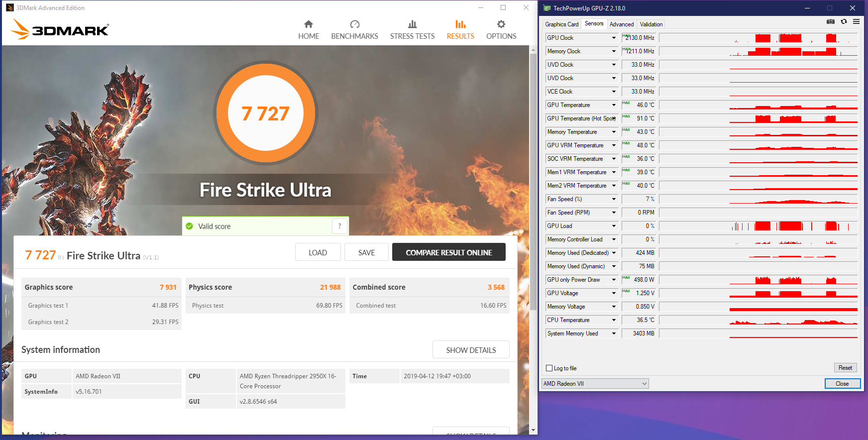
Task: Reset the GPU-Z sensor readings
Action: click(x=845, y=368)
